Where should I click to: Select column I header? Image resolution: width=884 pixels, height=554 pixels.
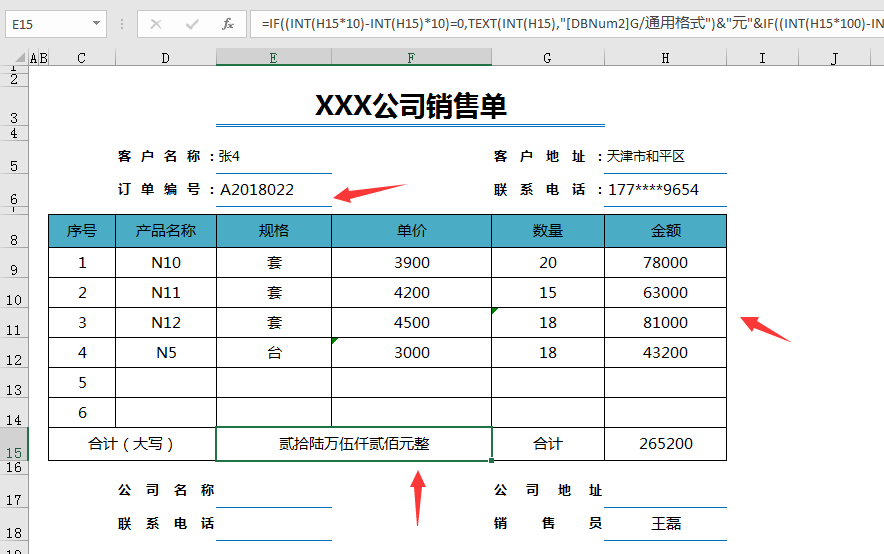click(x=762, y=58)
